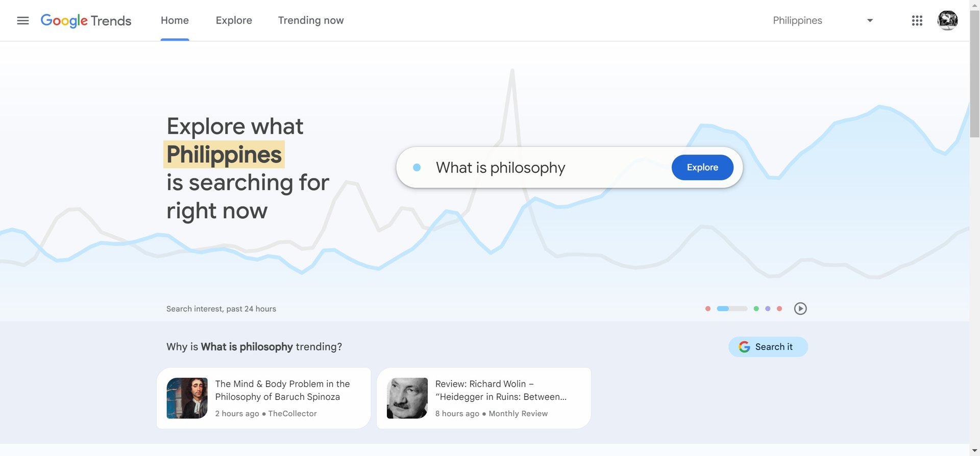Open the Baruch Spinoza article card

pos(263,398)
